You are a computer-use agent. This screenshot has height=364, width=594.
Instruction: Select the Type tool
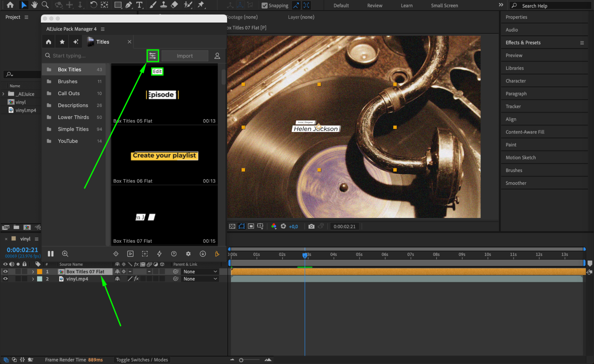click(x=139, y=5)
